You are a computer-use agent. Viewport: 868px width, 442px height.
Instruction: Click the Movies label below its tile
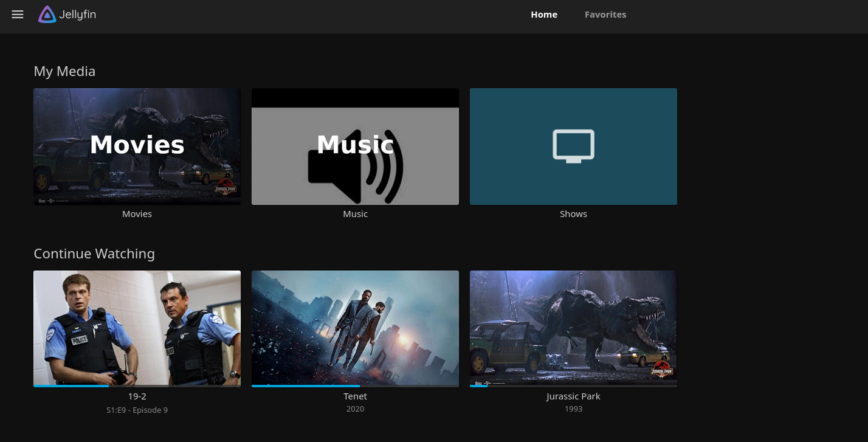pos(137,213)
